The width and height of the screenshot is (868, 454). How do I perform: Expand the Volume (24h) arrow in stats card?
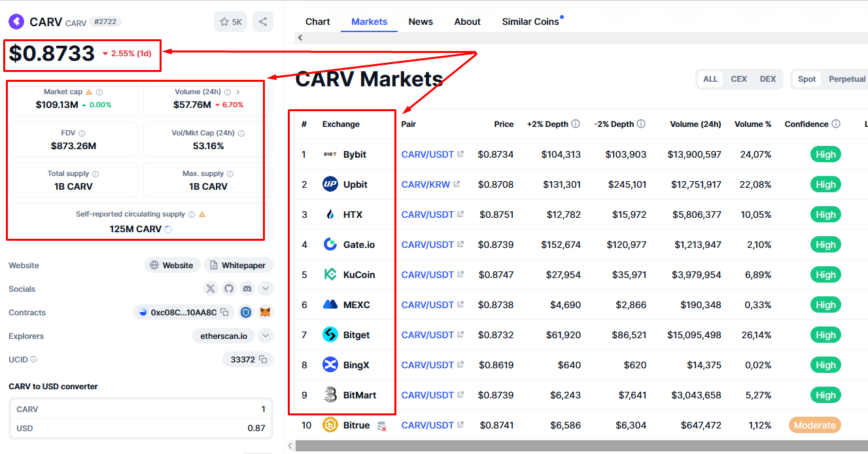tap(238, 92)
